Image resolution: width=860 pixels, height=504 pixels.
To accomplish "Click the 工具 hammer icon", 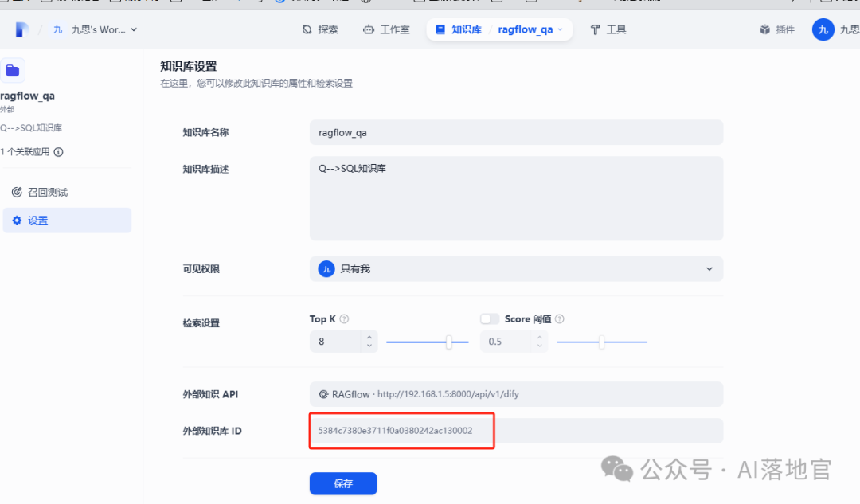I will pyautogui.click(x=595, y=29).
